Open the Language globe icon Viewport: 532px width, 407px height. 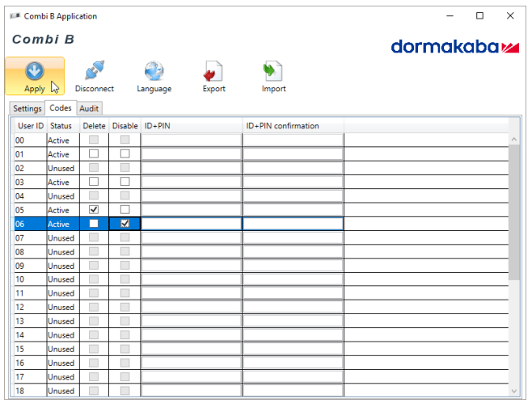(x=154, y=72)
